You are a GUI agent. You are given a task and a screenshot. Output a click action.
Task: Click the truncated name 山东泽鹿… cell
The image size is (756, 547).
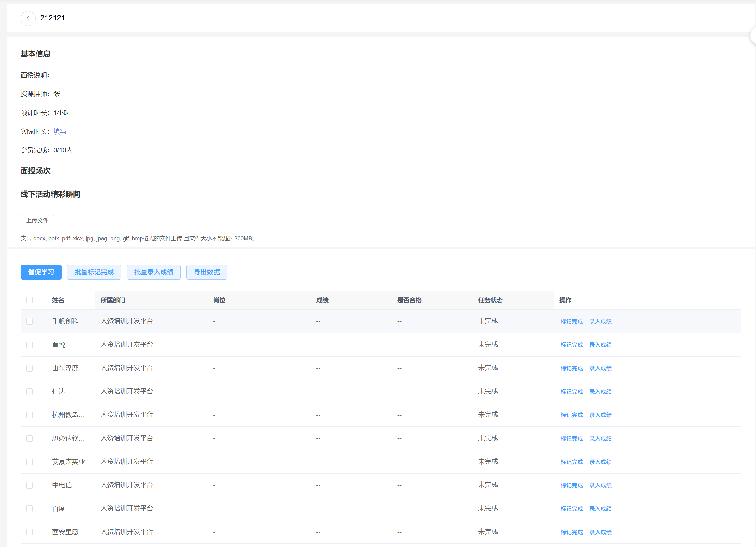[68, 368]
